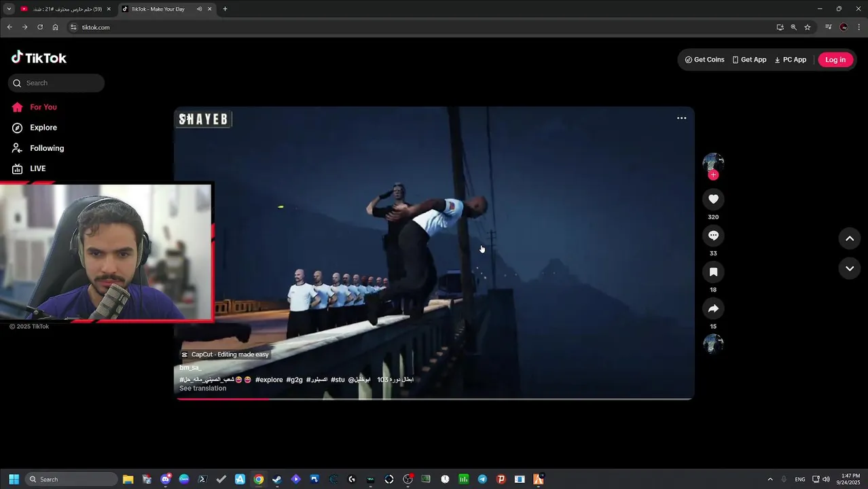Click the browser back arrow
Viewport: 868px width, 489px height.
[10, 27]
